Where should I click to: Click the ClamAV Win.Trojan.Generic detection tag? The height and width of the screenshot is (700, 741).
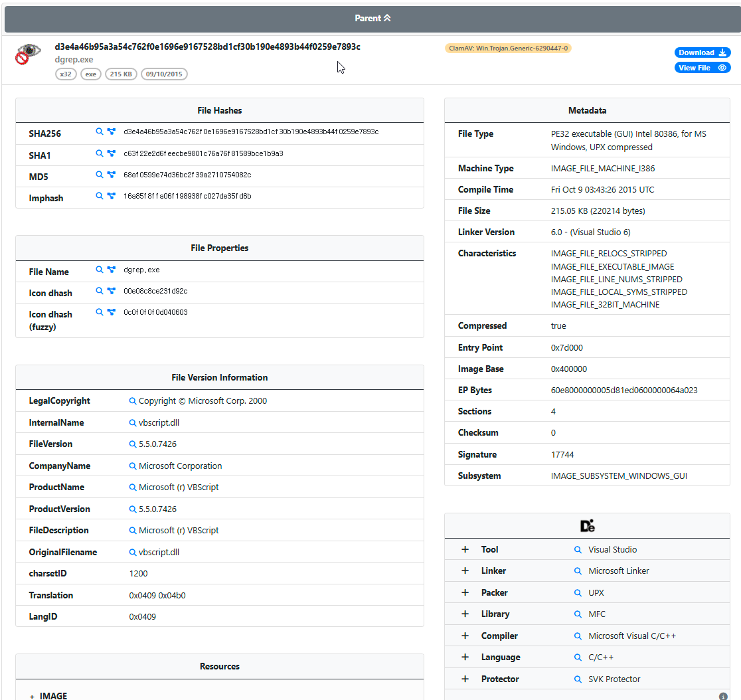click(x=508, y=48)
